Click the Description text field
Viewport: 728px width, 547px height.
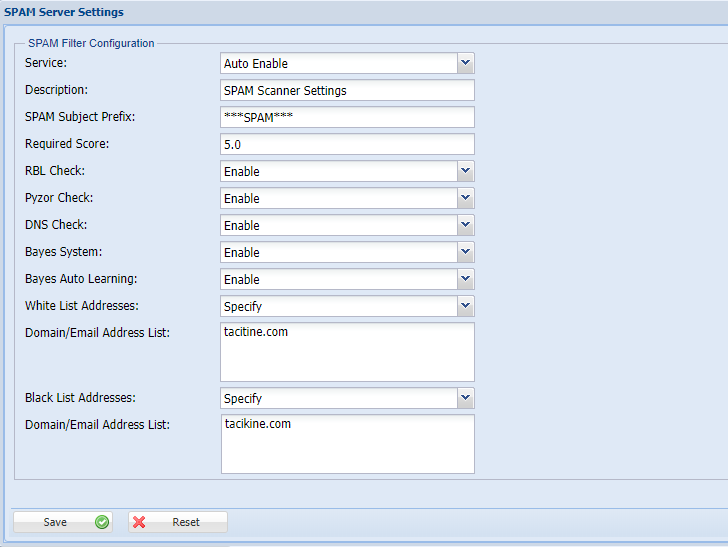click(x=347, y=90)
